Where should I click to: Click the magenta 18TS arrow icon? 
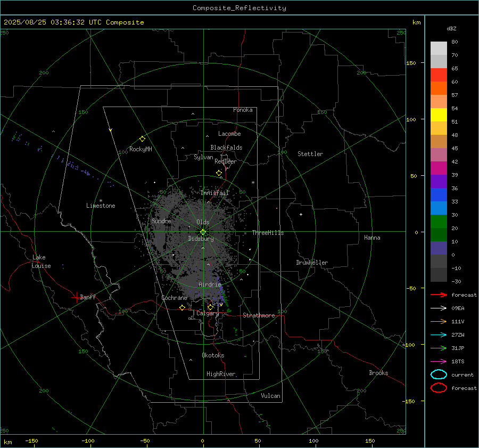click(x=439, y=362)
